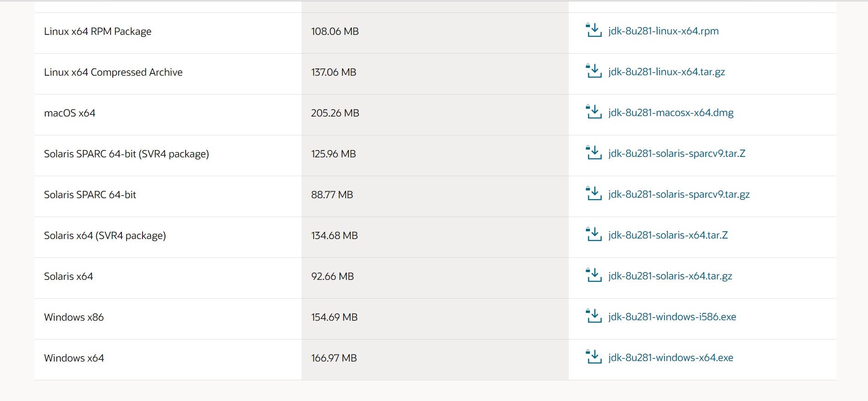Image resolution: width=868 pixels, height=401 pixels.
Task: Click download icon for jdk-8u281-linux-x64.rpm
Action: click(x=593, y=30)
